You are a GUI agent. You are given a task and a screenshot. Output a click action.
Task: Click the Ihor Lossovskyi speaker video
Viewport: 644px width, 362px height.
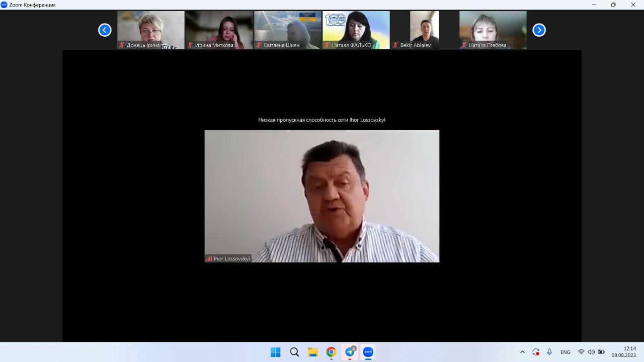coord(322,196)
